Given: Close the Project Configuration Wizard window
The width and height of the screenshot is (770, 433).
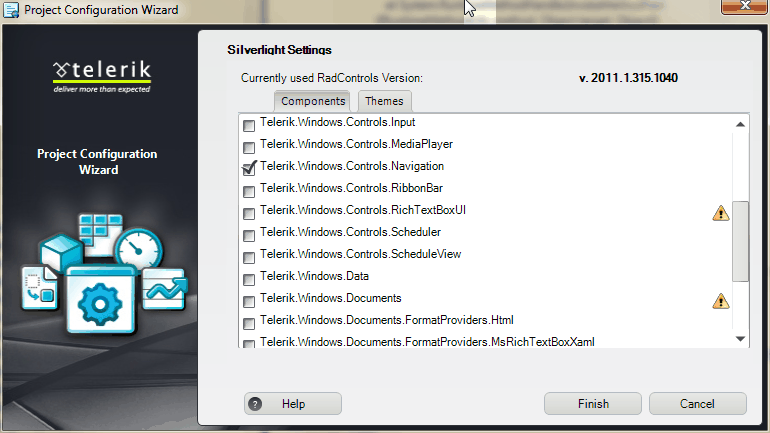Looking at the screenshot, I should pyautogui.click(x=744, y=6).
